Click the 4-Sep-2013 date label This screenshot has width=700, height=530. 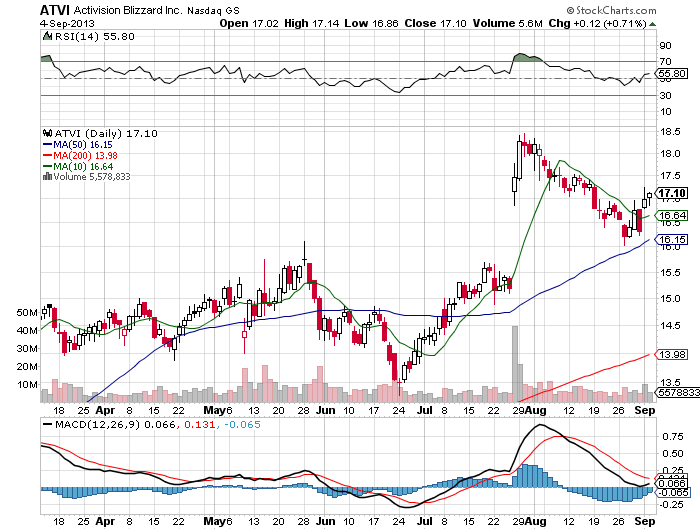point(67,23)
